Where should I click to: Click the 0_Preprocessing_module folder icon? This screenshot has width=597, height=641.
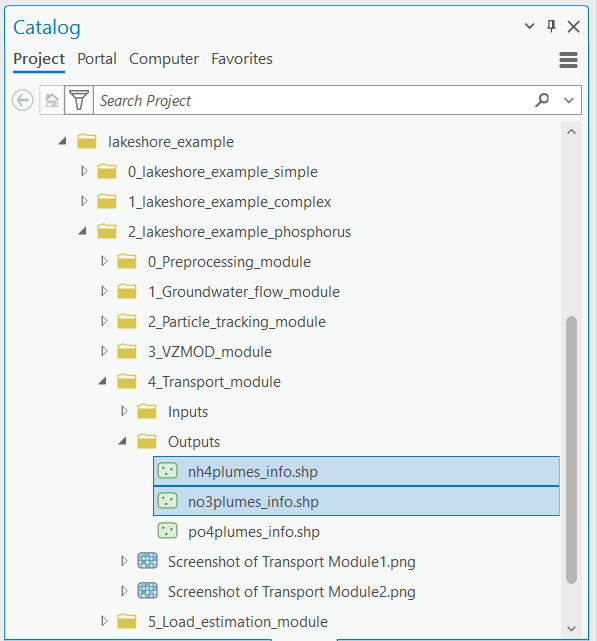[127, 261]
